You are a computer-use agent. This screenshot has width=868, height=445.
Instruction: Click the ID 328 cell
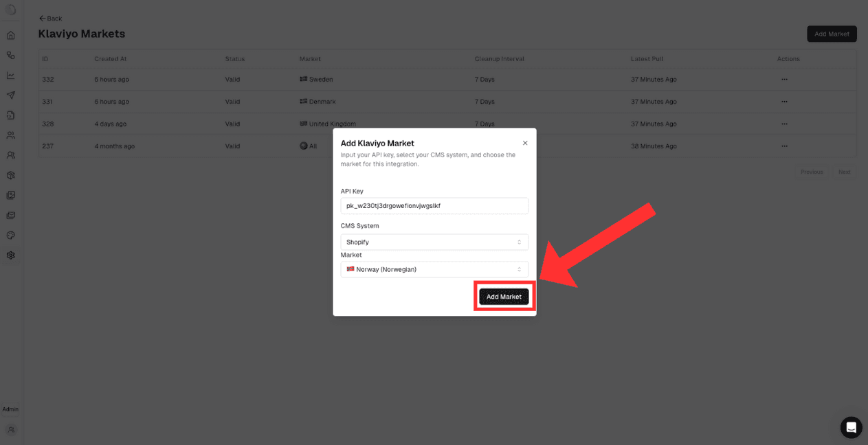point(47,124)
